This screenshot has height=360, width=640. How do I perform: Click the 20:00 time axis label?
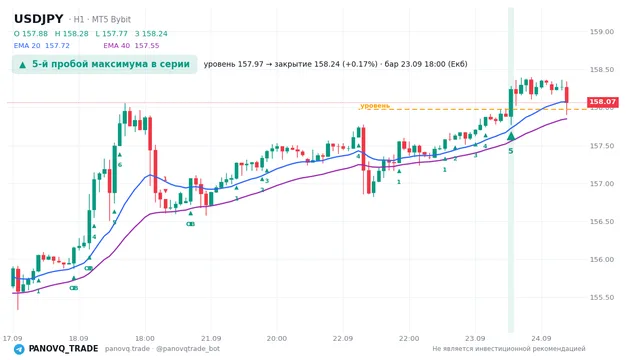[277, 338]
